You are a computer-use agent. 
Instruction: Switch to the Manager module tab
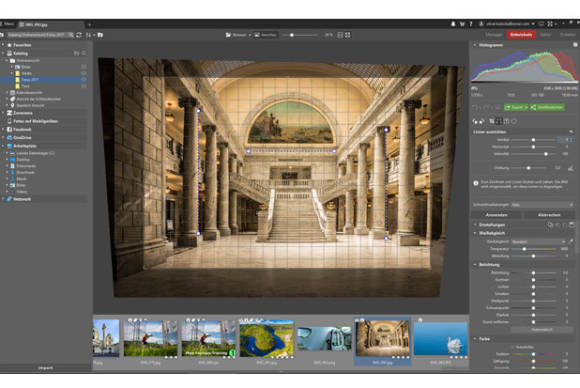coord(493,34)
